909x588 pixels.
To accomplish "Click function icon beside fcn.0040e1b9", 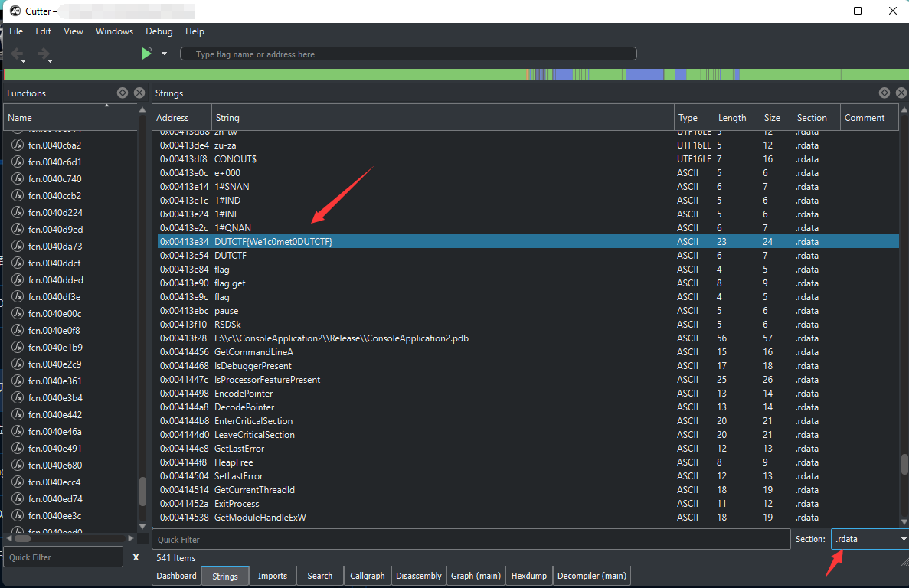I will 18,347.
